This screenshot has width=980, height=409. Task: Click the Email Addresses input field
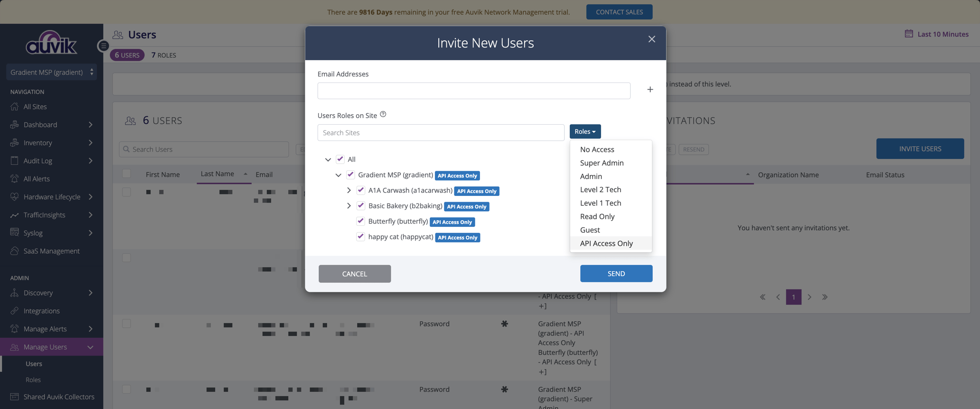tap(473, 91)
